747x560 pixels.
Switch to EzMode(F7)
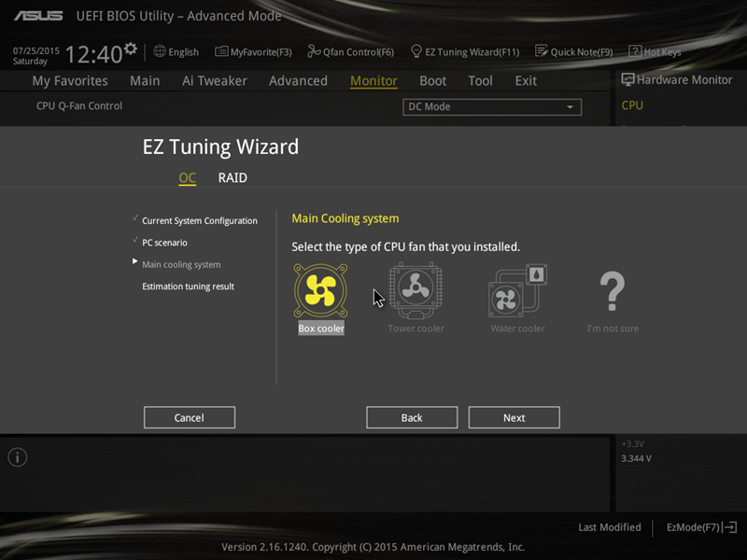[702, 527]
